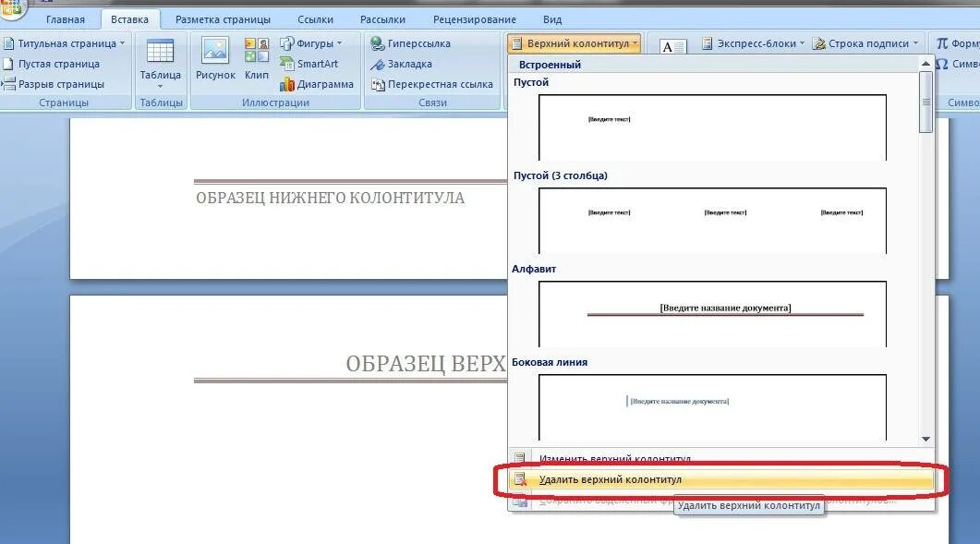
Task: Insert a Перекрестная ссылка cross-reference
Action: coord(432,84)
